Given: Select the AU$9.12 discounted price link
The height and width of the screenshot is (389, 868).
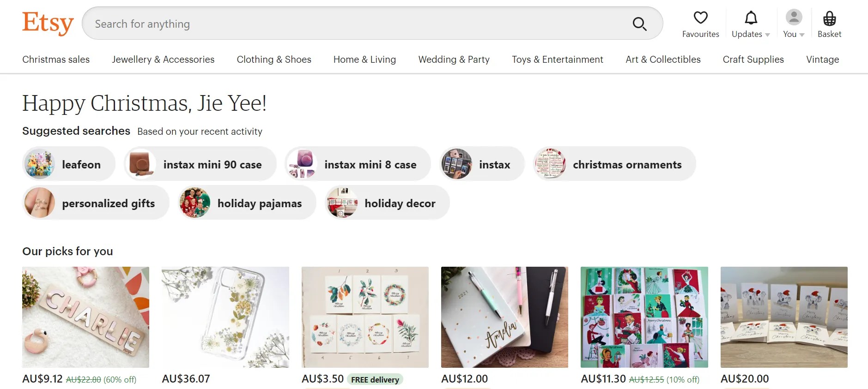Looking at the screenshot, I should 42,378.
